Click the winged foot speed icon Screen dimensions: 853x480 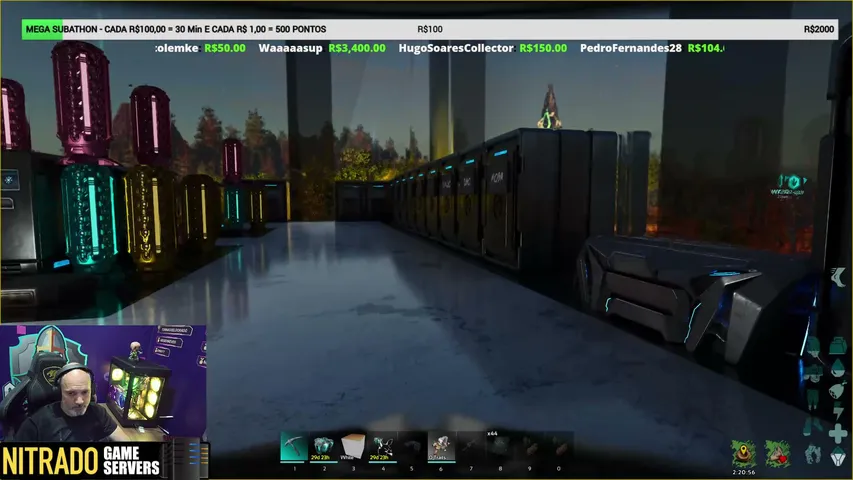838,278
